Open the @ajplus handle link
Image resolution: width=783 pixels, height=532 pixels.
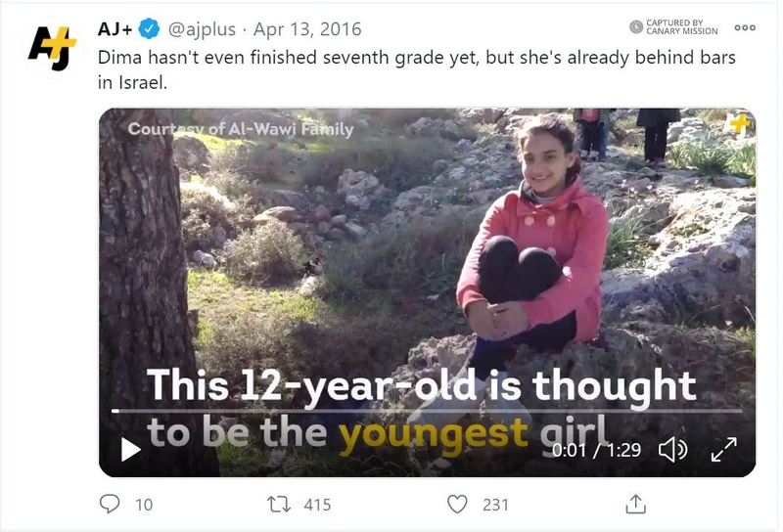[202, 29]
